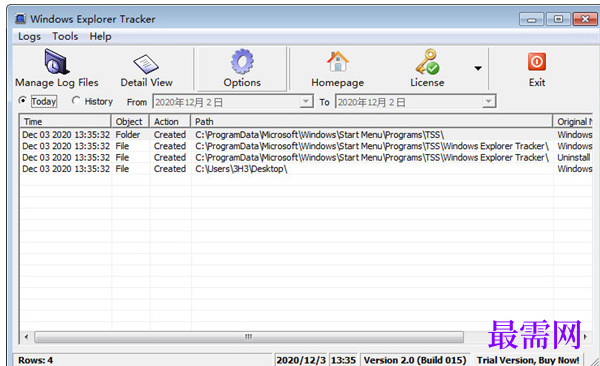Open the From date dropdown
The width and height of the screenshot is (600, 366).
coord(306,102)
